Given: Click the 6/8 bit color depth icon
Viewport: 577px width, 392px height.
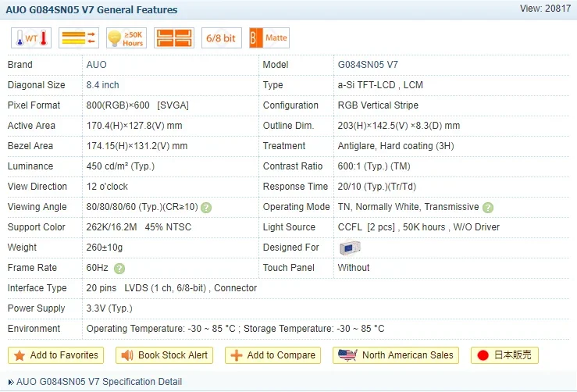Looking at the screenshot, I should click(222, 38).
